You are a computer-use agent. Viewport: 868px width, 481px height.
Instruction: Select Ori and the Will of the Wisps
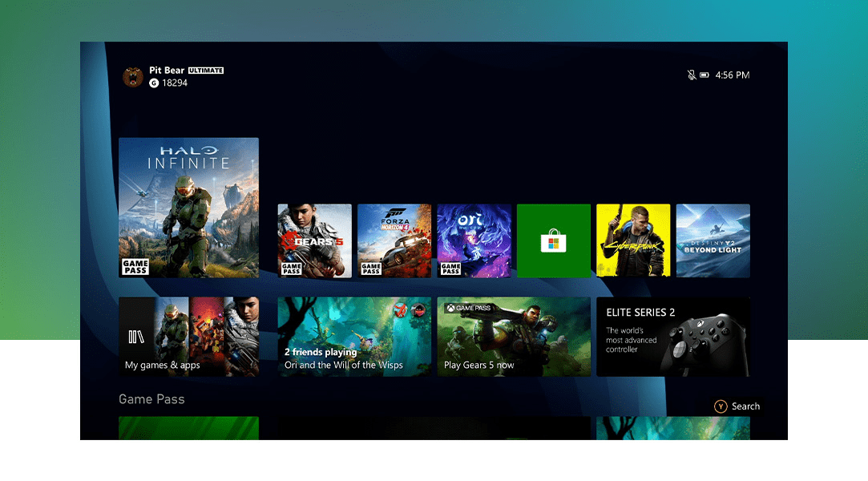(x=474, y=240)
